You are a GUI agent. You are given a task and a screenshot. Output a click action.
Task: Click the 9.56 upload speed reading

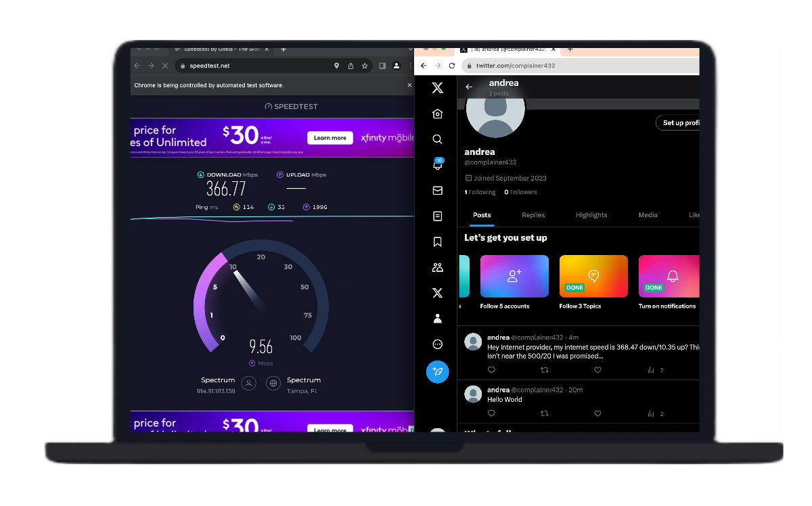pos(261,347)
